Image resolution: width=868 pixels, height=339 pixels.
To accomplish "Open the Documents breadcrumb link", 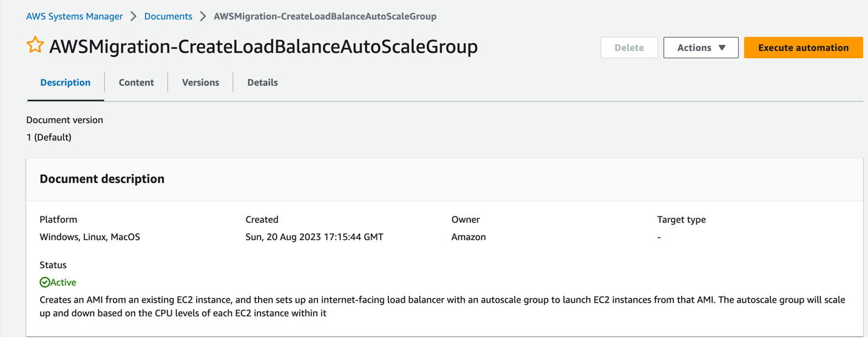I will point(168,16).
